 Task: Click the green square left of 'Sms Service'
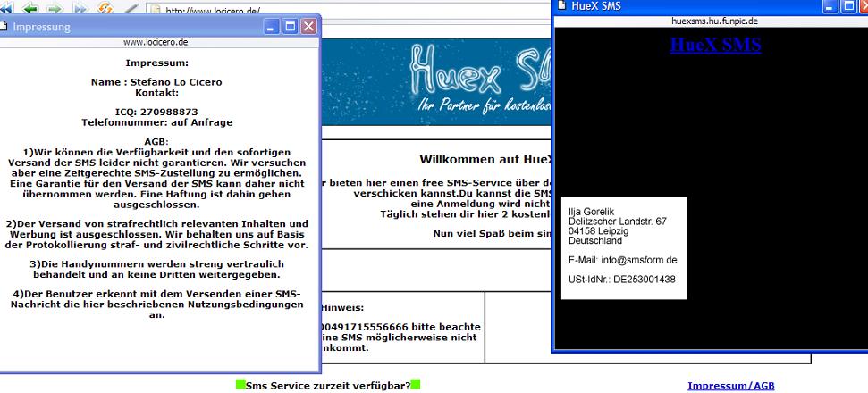tap(240, 384)
